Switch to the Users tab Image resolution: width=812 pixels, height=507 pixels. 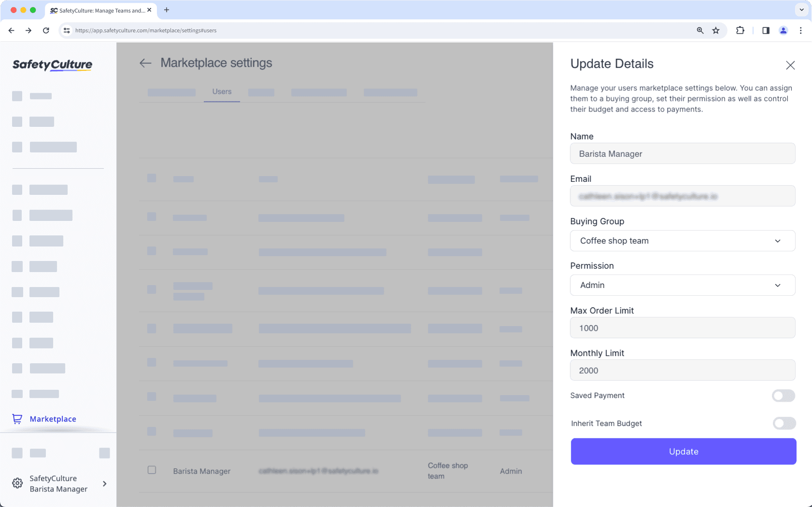pyautogui.click(x=222, y=91)
